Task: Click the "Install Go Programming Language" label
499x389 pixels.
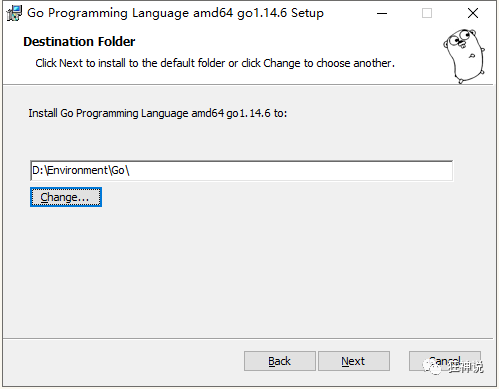Action: [158, 113]
